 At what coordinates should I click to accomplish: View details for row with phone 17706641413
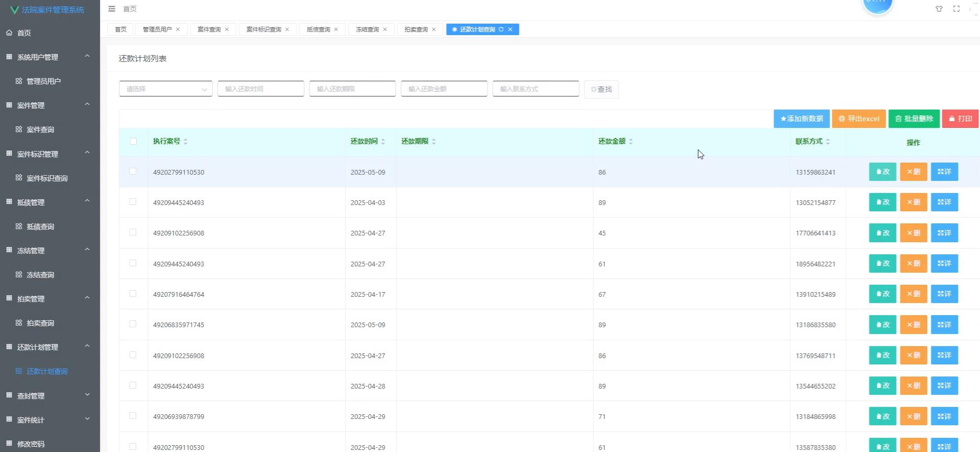pyautogui.click(x=944, y=233)
